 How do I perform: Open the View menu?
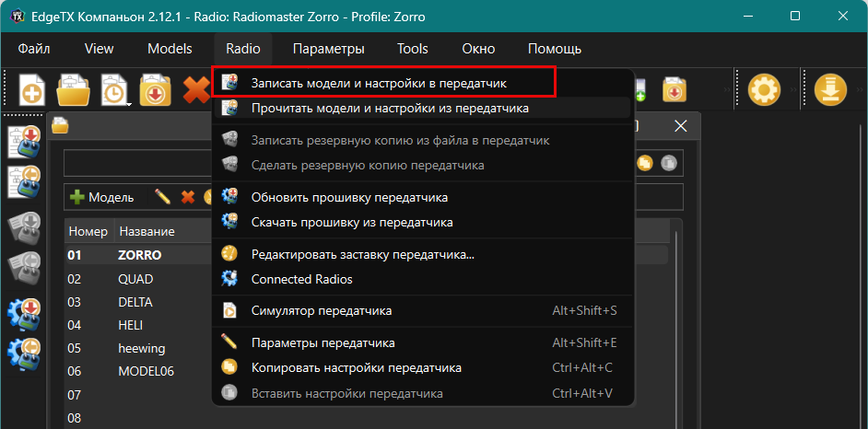100,49
